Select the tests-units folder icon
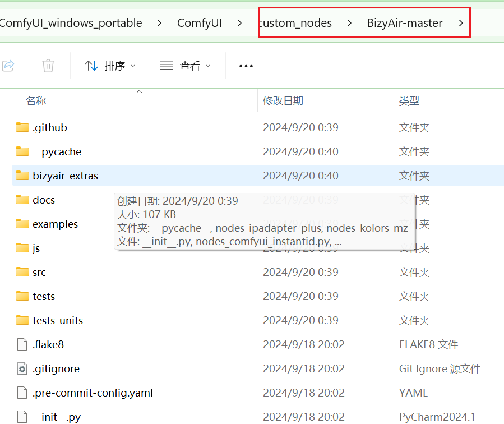 pos(22,320)
